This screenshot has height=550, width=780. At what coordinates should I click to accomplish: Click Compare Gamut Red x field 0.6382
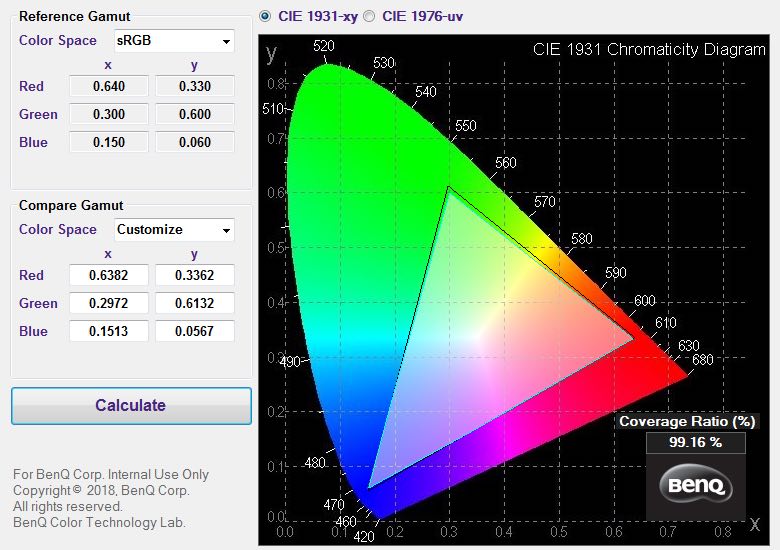click(108, 275)
